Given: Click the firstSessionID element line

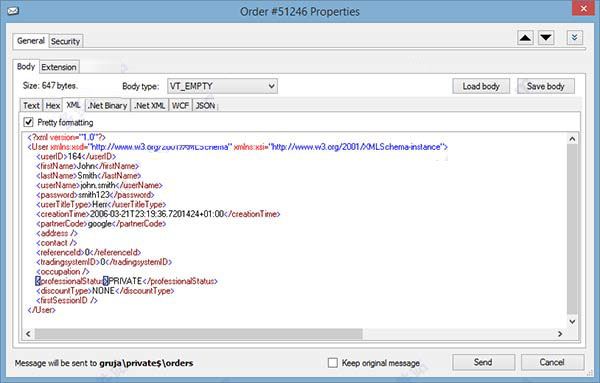Looking at the screenshot, I should tap(67, 300).
